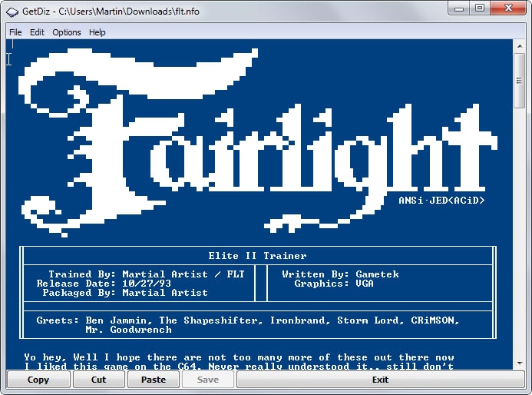Hit the Exit button
This screenshot has height=395, width=532.
click(380, 380)
